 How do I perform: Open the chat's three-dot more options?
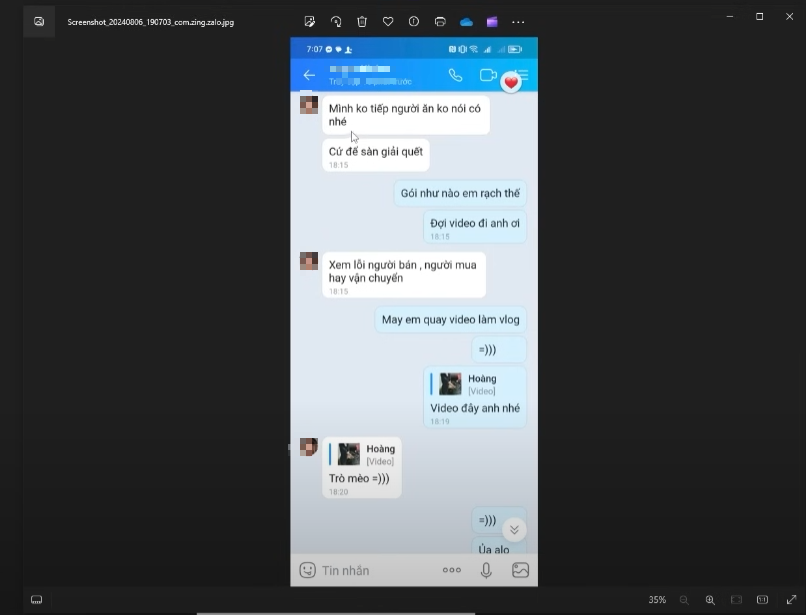pos(452,570)
